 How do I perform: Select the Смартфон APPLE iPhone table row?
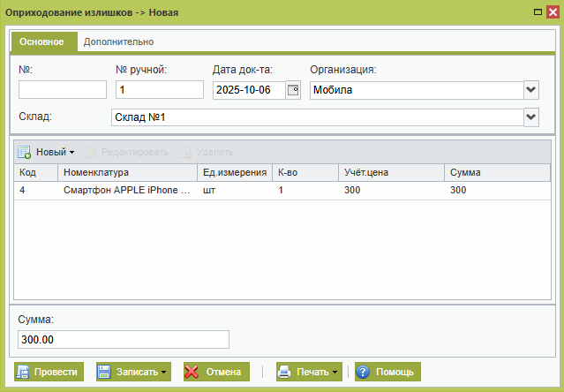click(x=124, y=190)
